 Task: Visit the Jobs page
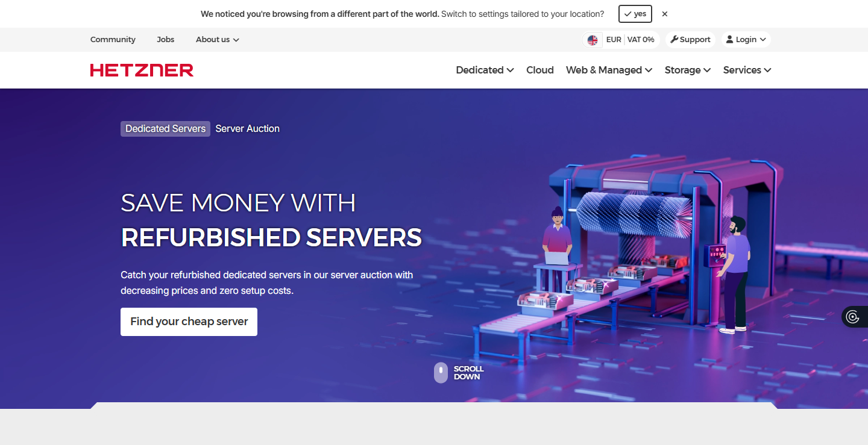point(165,39)
